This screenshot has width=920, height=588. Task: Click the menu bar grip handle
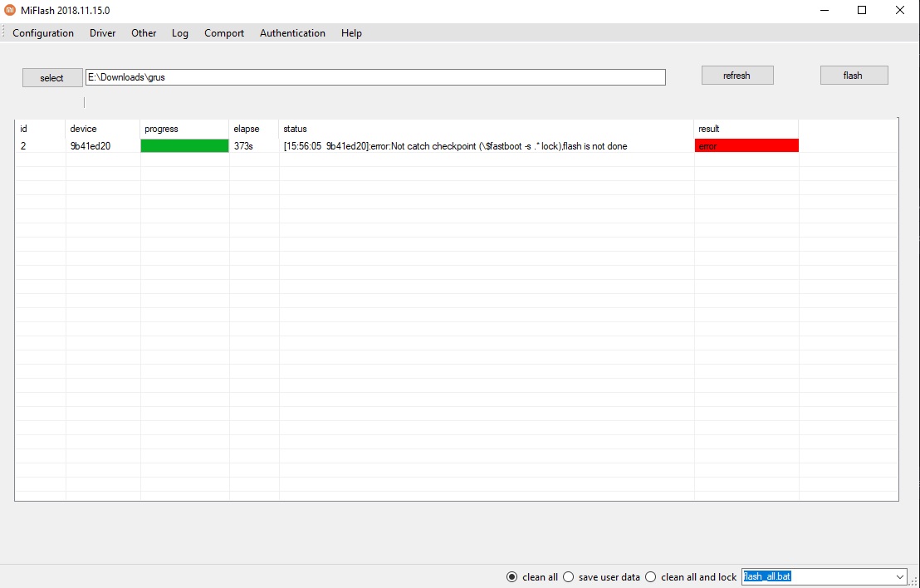[x=3, y=33]
